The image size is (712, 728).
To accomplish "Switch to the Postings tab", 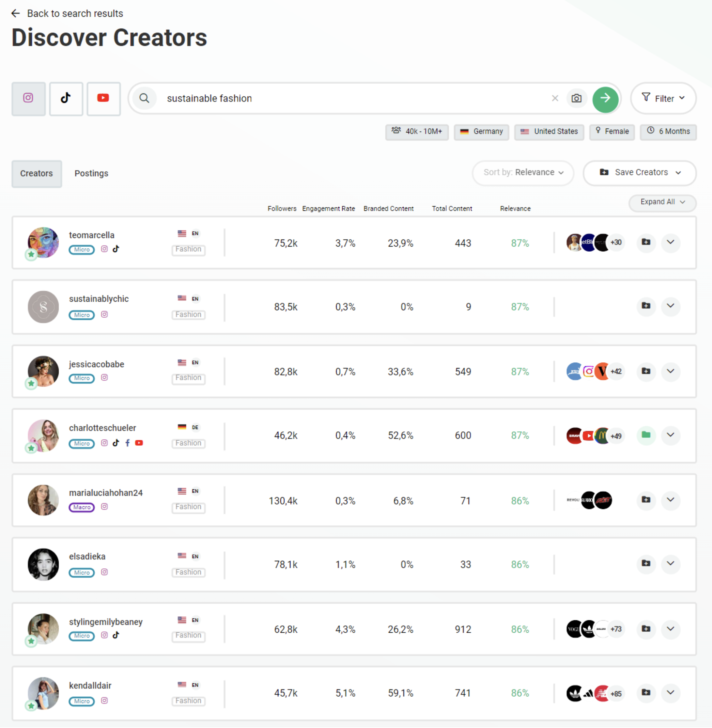I will [x=91, y=173].
